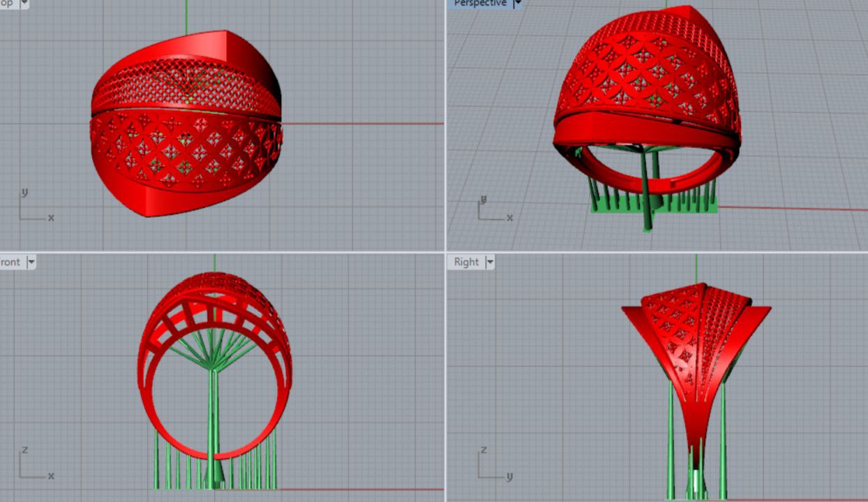This screenshot has width=868, height=502.
Task: Expand the Right viewport menu arrow
Action: [490, 263]
